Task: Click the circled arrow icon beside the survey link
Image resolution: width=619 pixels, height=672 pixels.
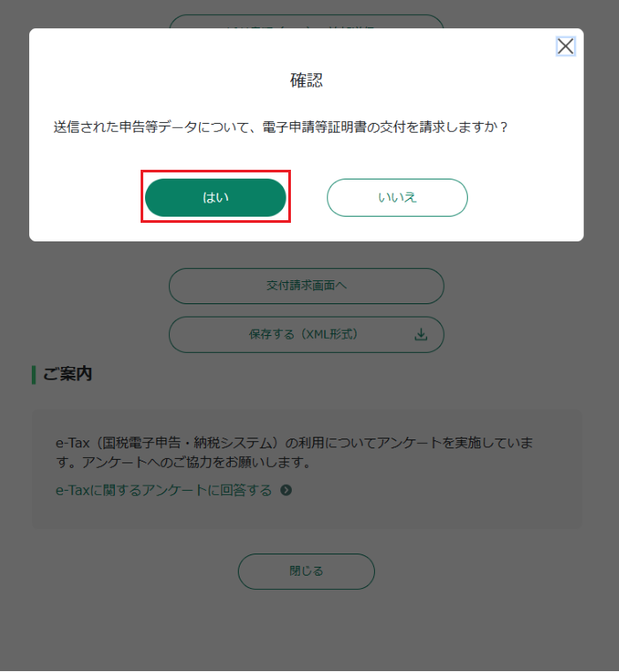Action: pyautogui.click(x=286, y=490)
